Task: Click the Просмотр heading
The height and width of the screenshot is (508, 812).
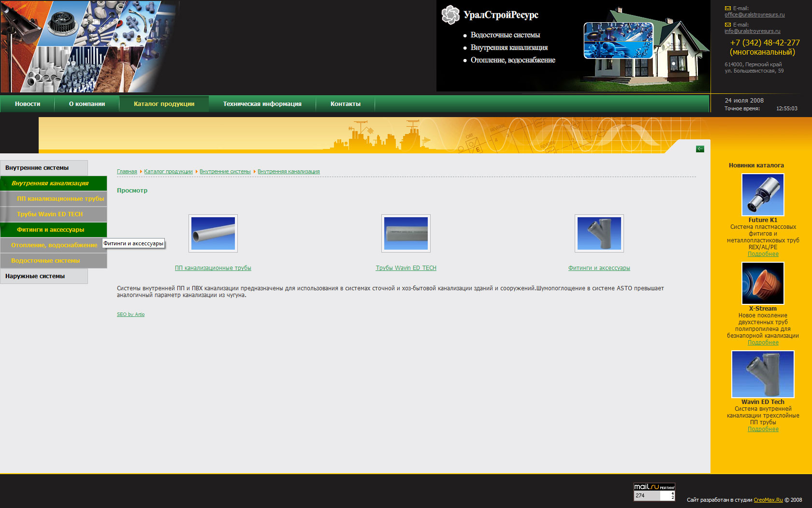Action: point(132,191)
